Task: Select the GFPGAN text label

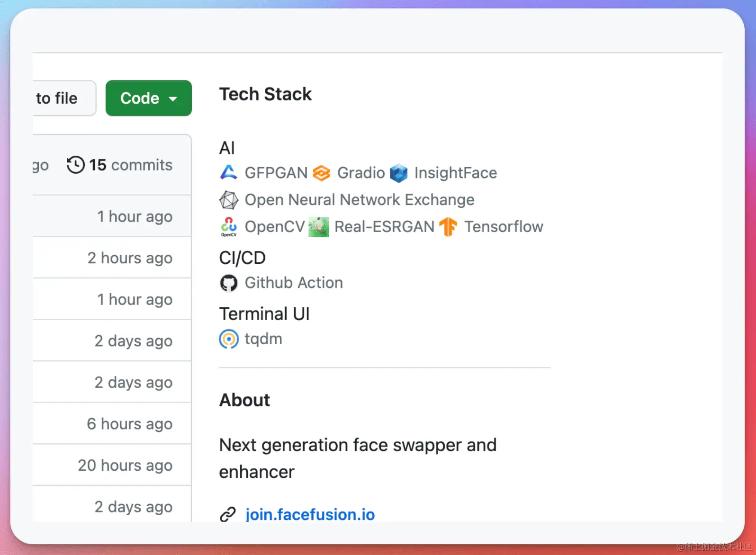Action: tap(276, 173)
